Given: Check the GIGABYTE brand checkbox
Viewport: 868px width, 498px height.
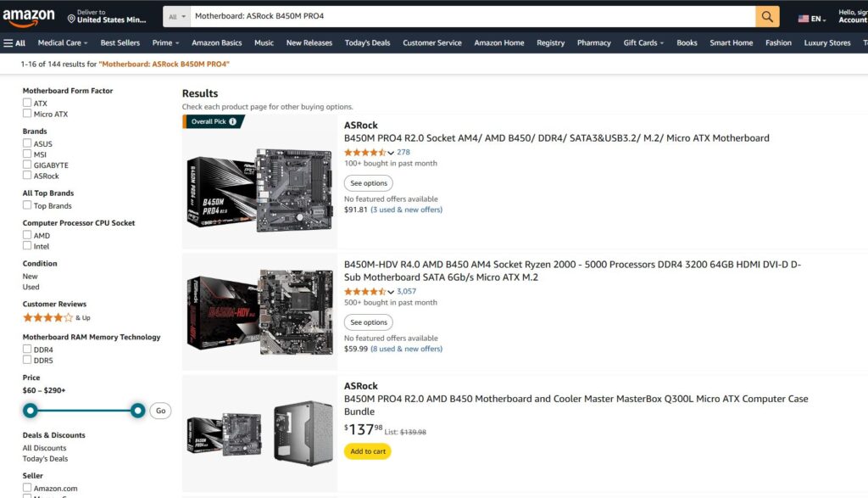Looking at the screenshot, I should click(x=27, y=165).
